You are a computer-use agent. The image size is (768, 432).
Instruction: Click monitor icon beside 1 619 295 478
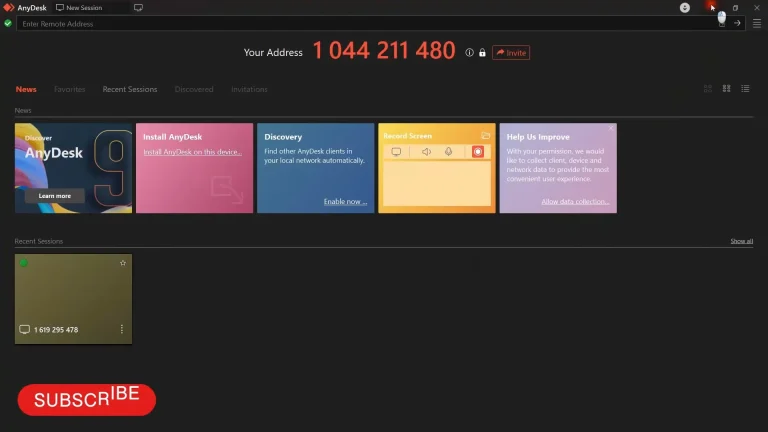(x=24, y=329)
